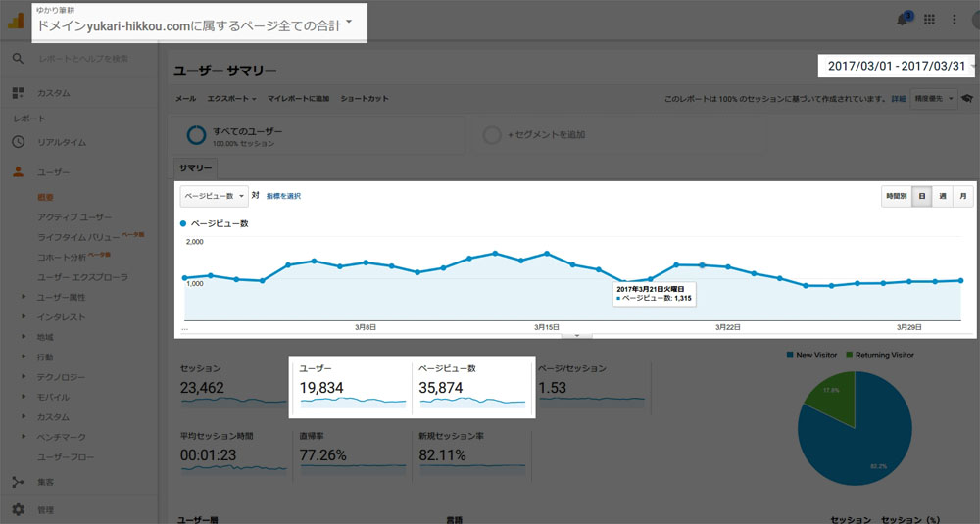Open the property selector dropdown
Screen dimensions: 980x524
click(x=199, y=23)
